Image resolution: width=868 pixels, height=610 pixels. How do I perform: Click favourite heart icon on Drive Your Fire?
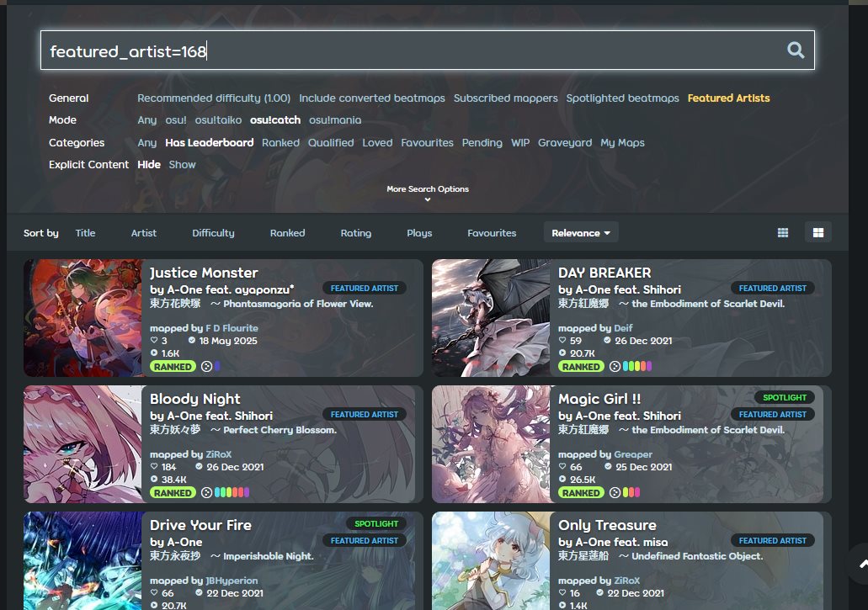pyautogui.click(x=154, y=593)
